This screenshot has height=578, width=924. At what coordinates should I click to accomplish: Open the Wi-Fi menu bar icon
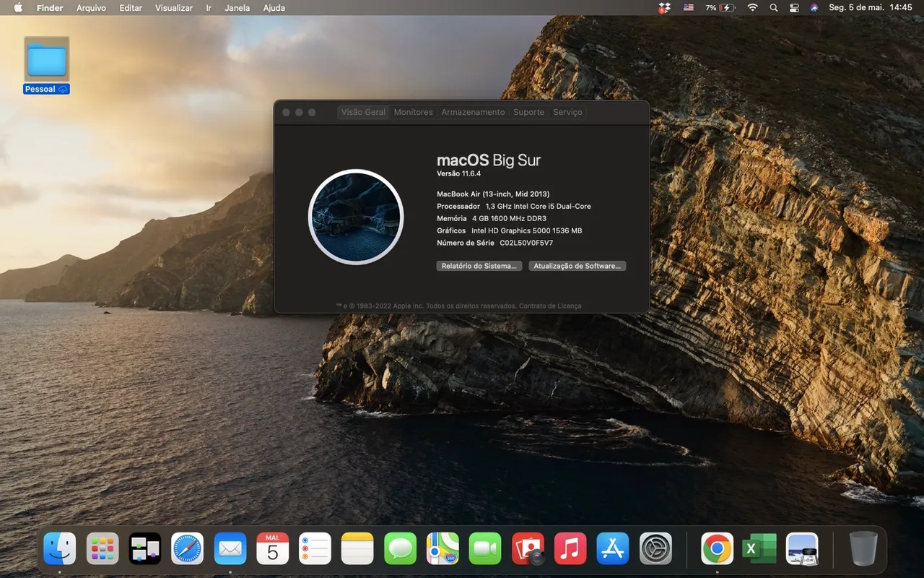coord(753,7)
